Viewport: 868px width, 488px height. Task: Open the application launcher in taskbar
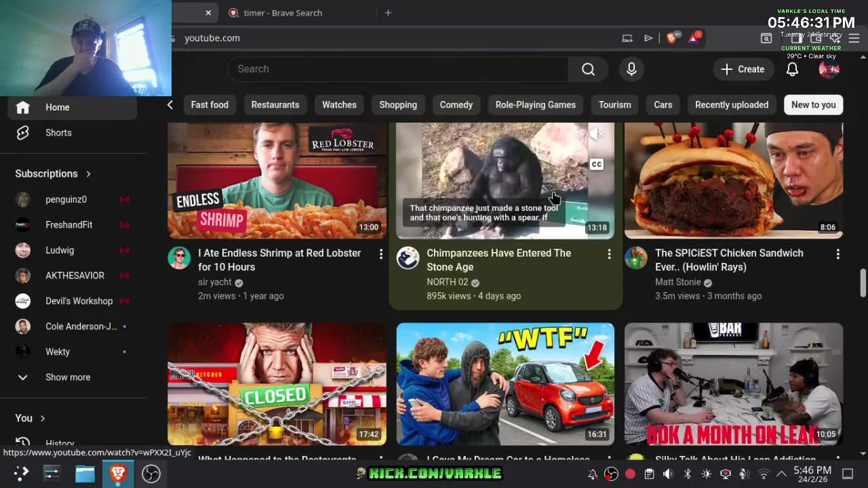click(x=20, y=473)
